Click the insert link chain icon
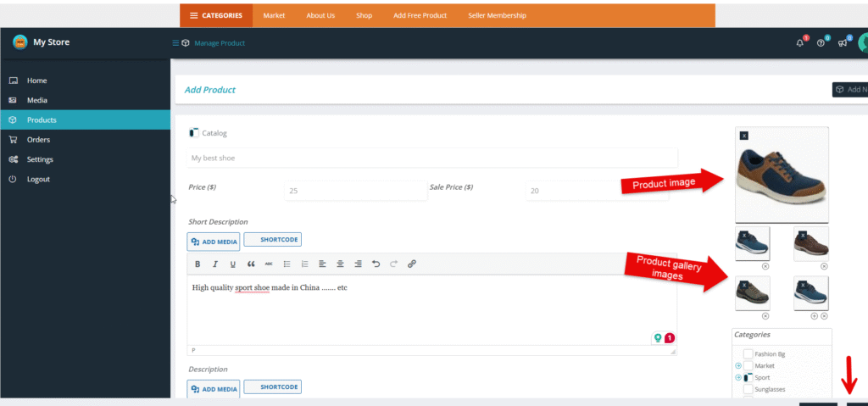 [x=412, y=264]
